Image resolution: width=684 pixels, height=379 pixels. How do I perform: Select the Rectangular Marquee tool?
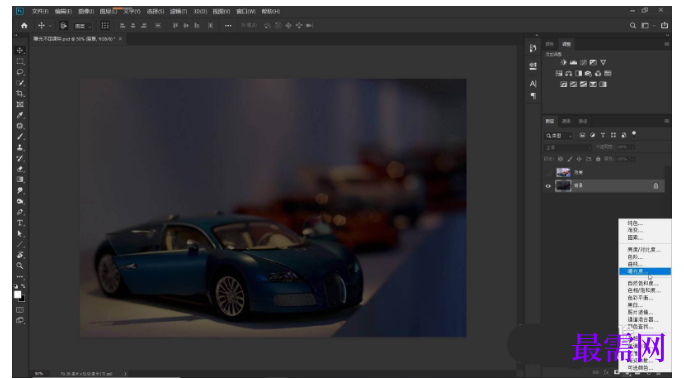[20, 61]
